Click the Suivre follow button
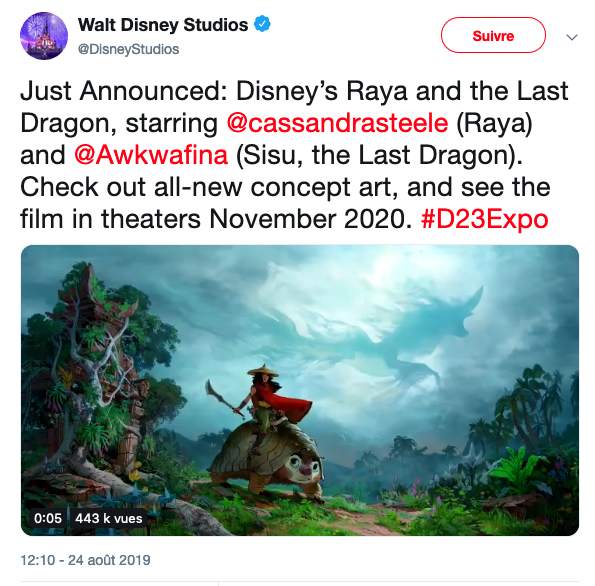 pyautogui.click(x=493, y=35)
